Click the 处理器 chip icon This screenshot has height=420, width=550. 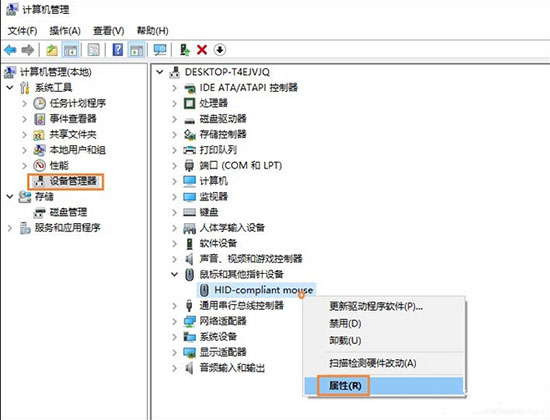point(189,103)
